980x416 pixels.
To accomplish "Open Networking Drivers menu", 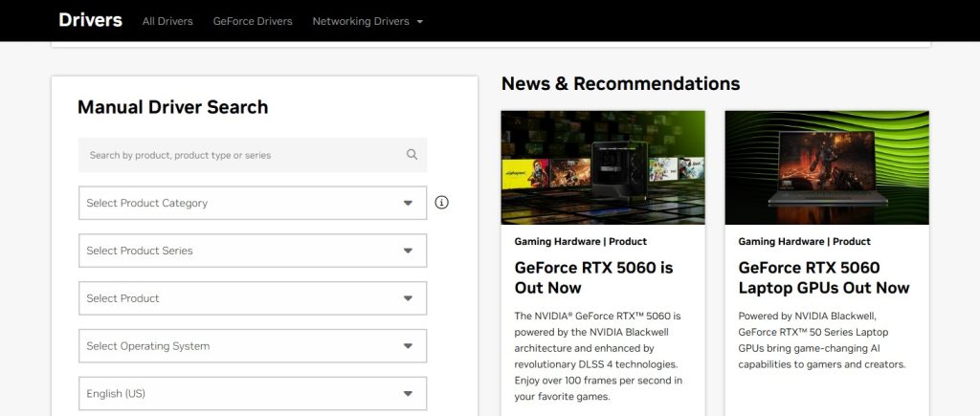I will pos(367,21).
